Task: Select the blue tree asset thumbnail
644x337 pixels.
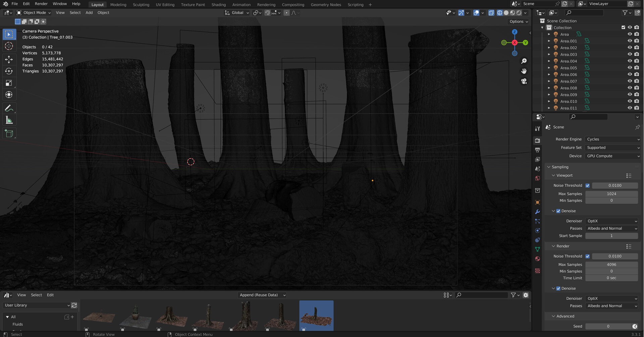Action: click(x=316, y=315)
